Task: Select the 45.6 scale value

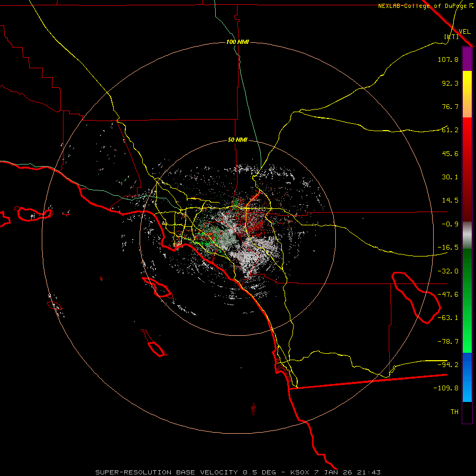Action: [450, 153]
